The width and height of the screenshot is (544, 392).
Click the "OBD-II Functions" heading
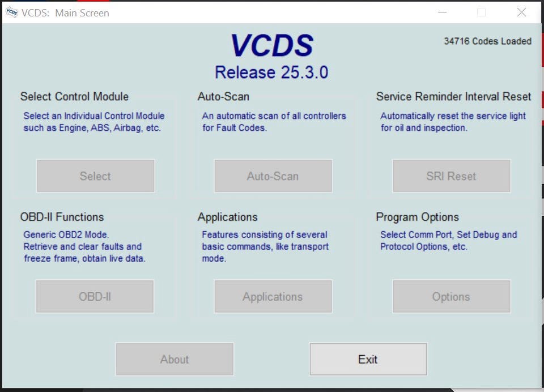pos(62,217)
